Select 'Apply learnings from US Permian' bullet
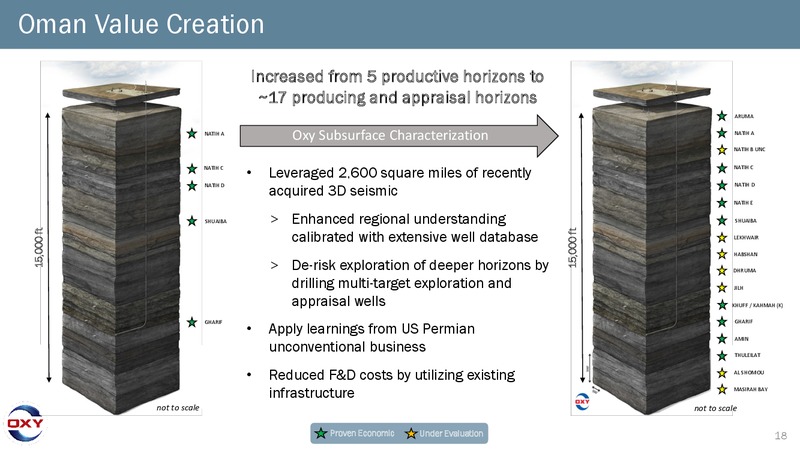 click(371, 338)
